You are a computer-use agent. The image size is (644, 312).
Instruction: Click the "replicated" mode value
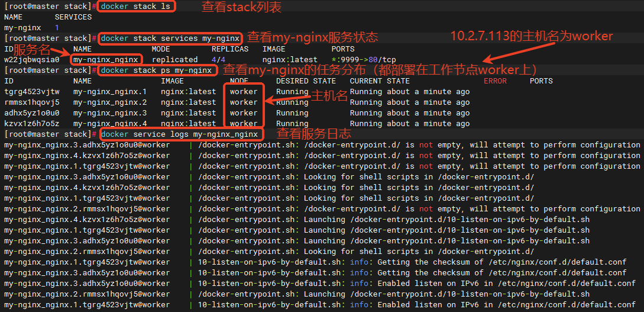[x=174, y=60]
